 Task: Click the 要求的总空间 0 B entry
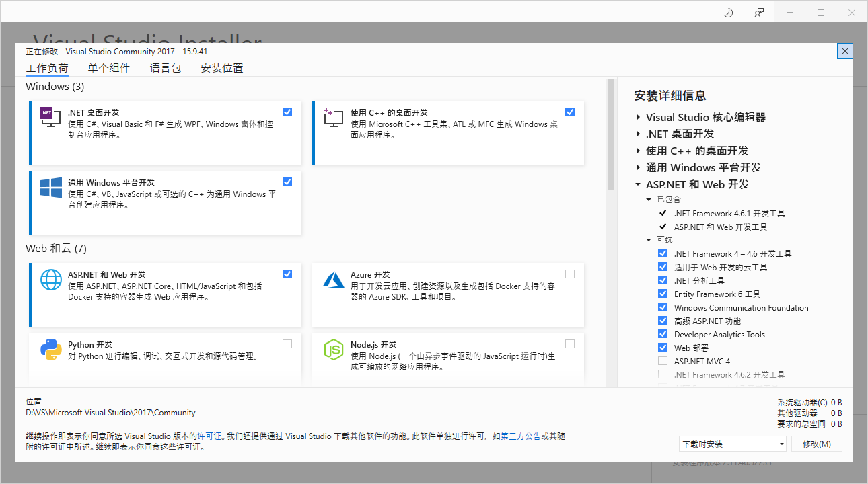(809, 424)
